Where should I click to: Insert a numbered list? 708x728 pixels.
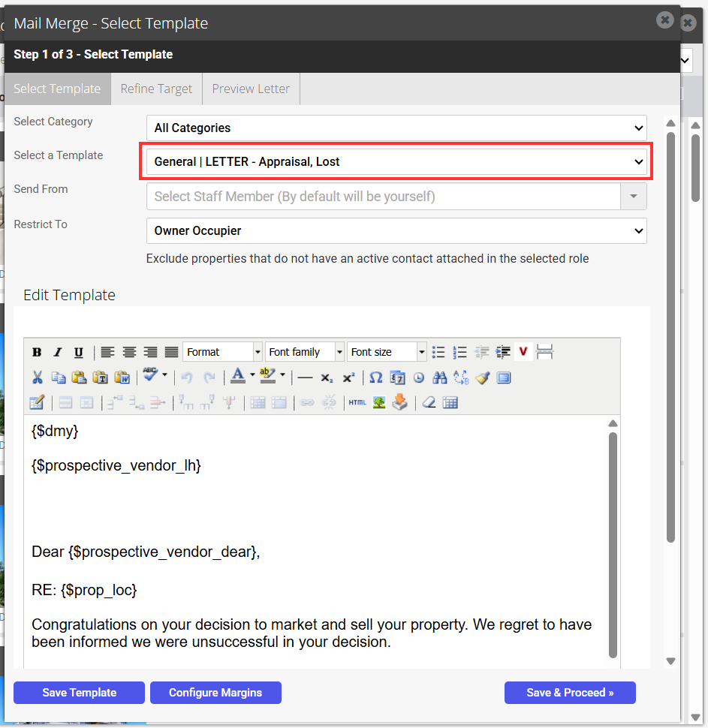pyautogui.click(x=459, y=353)
